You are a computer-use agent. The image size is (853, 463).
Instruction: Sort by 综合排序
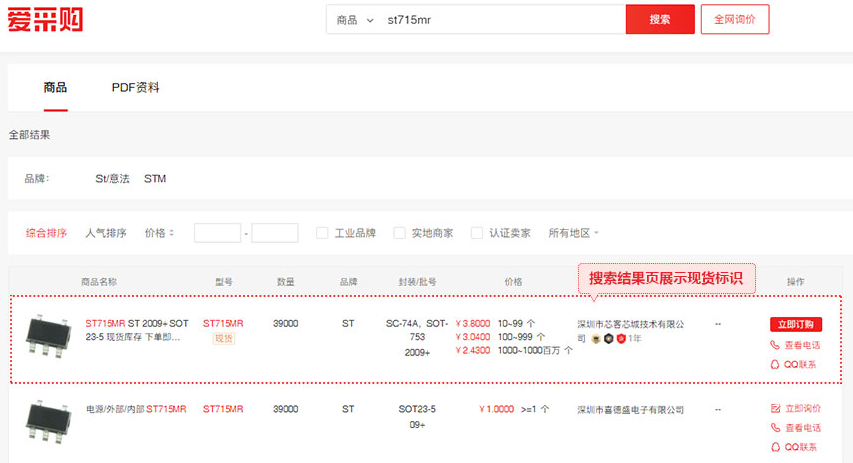pyautogui.click(x=46, y=233)
